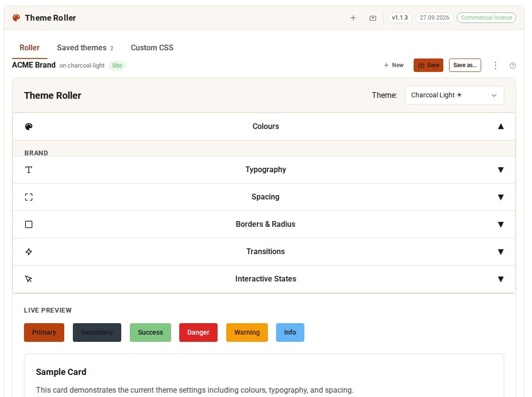Click the Danger preview button
Image resolution: width=532 pixels, height=397 pixels.
pyautogui.click(x=198, y=333)
